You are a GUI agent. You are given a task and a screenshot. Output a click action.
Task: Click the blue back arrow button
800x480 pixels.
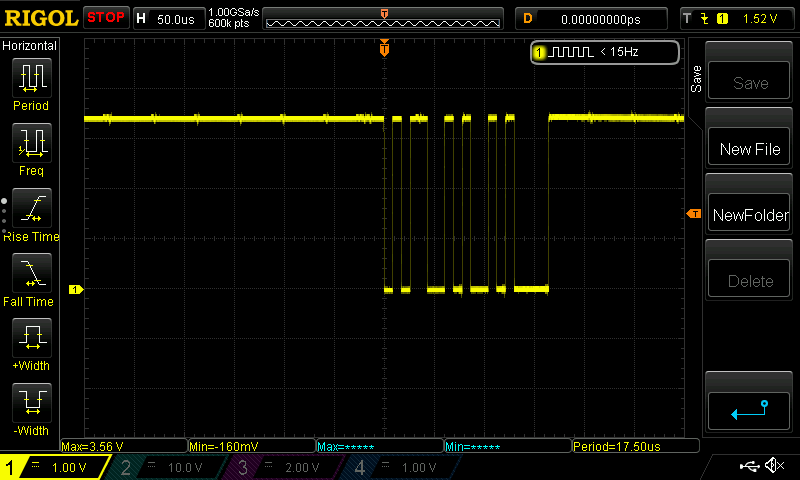pos(749,411)
